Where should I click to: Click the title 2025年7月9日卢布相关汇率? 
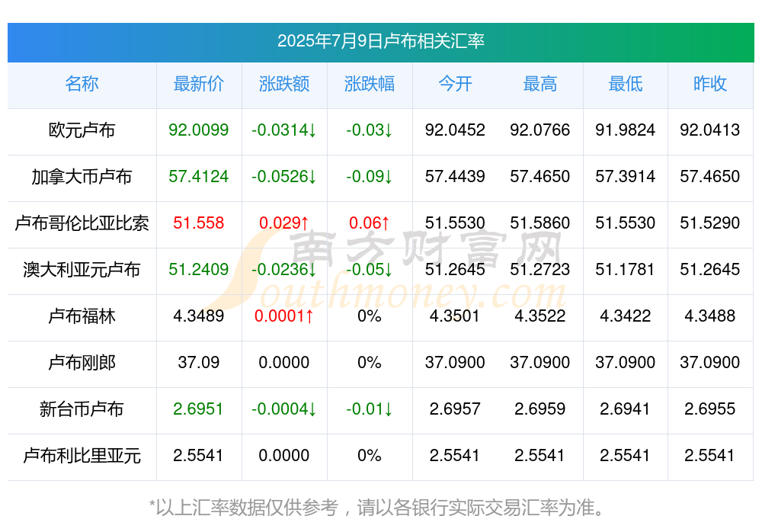[x=380, y=41]
